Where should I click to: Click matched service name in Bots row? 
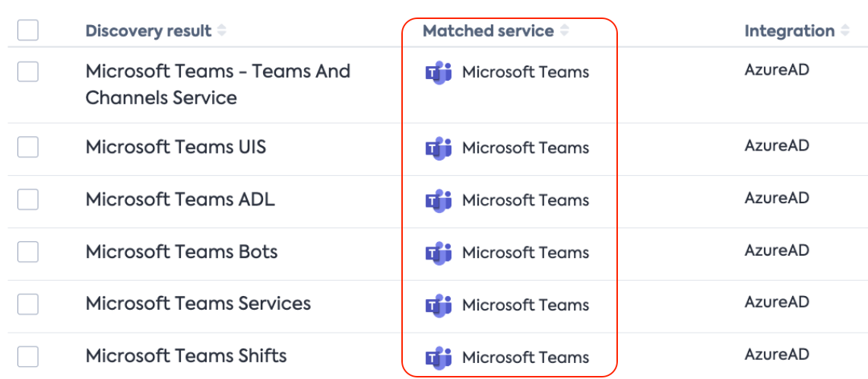[x=525, y=253]
